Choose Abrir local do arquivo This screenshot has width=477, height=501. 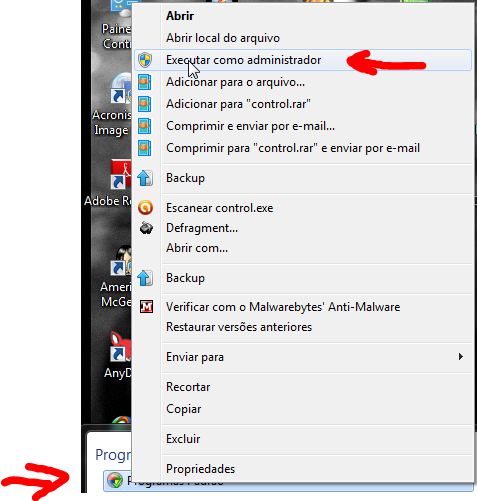pyautogui.click(x=223, y=38)
